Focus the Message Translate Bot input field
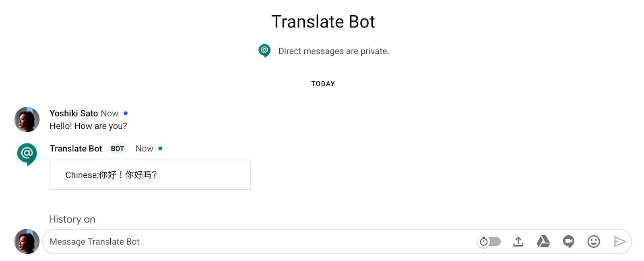This screenshot has height=261, width=644. point(258,242)
